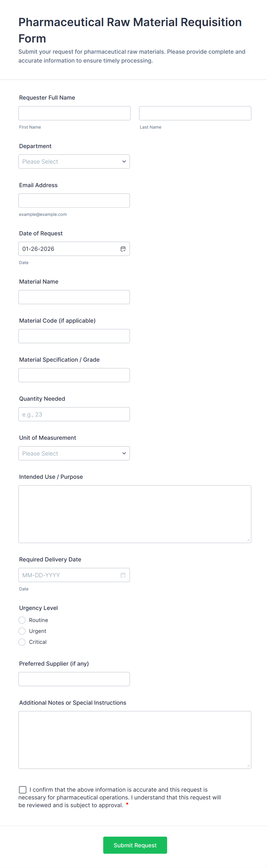The image size is (267, 868).
Task: Focus the Material Name text field
Action: (74, 297)
